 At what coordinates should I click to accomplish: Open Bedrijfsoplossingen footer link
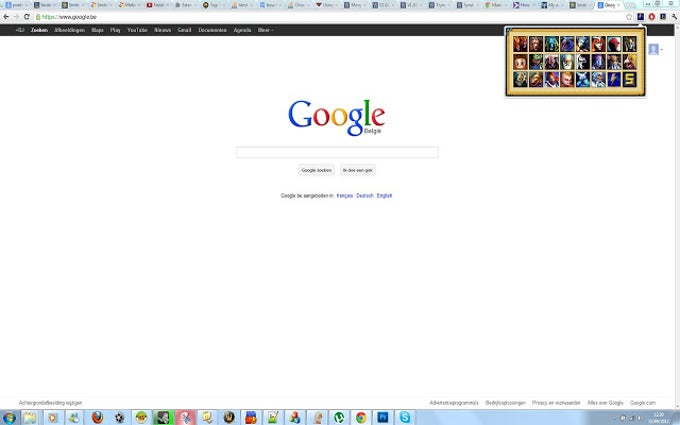click(x=505, y=403)
